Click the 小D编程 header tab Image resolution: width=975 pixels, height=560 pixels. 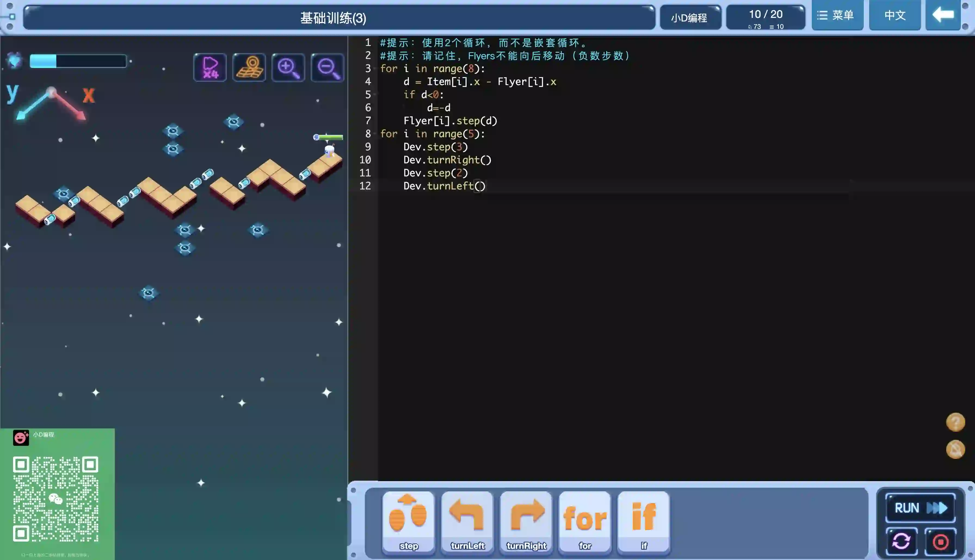pyautogui.click(x=690, y=18)
